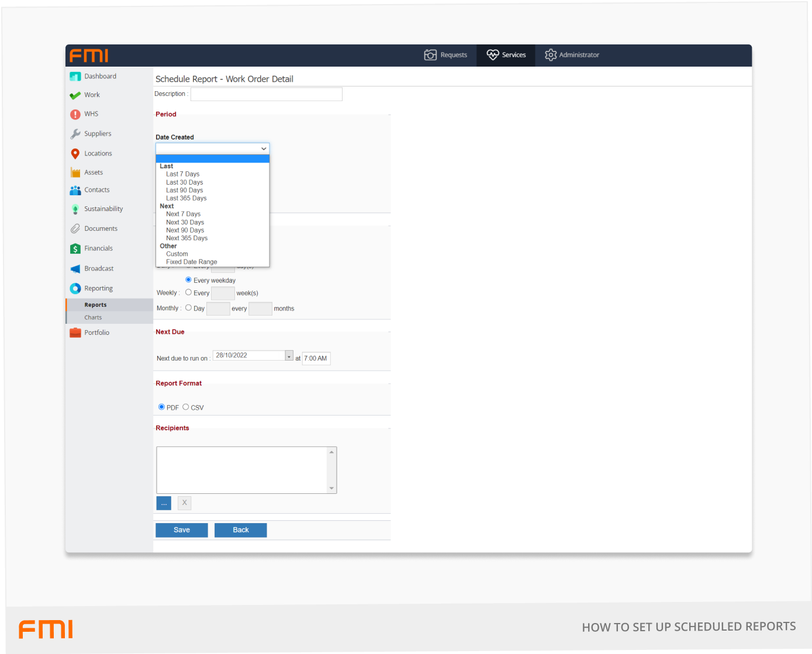812x654 pixels.
Task: Choose the Monthly Day radio button
Action: point(188,308)
